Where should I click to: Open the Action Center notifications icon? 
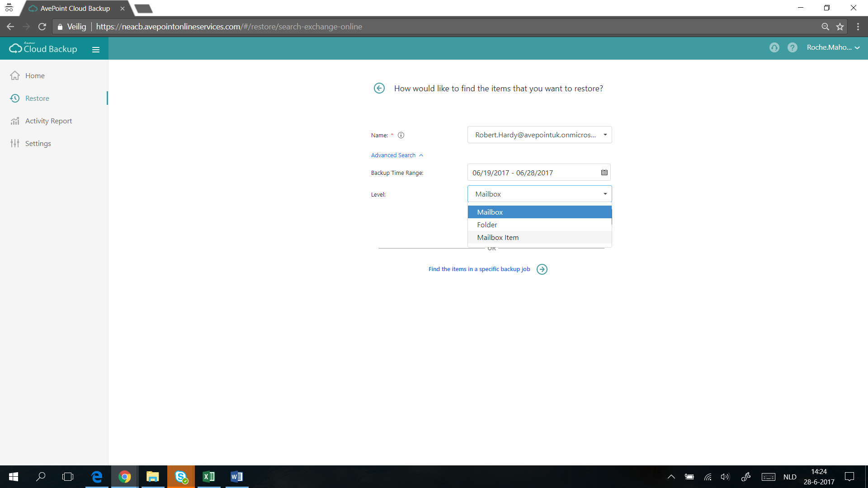pyautogui.click(x=849, y=477)
